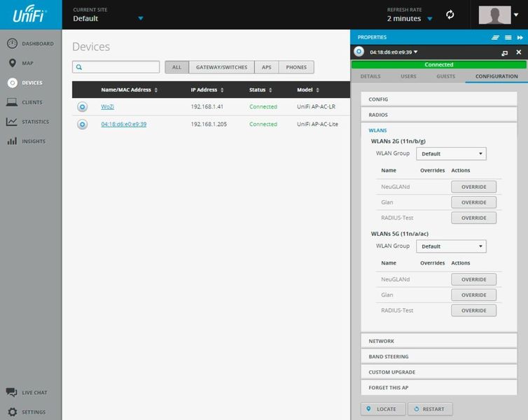The height and width of the screenshot is (420, 528).
Task: Open Settings gear in the sidebar
Action: [x=12, y=412]
